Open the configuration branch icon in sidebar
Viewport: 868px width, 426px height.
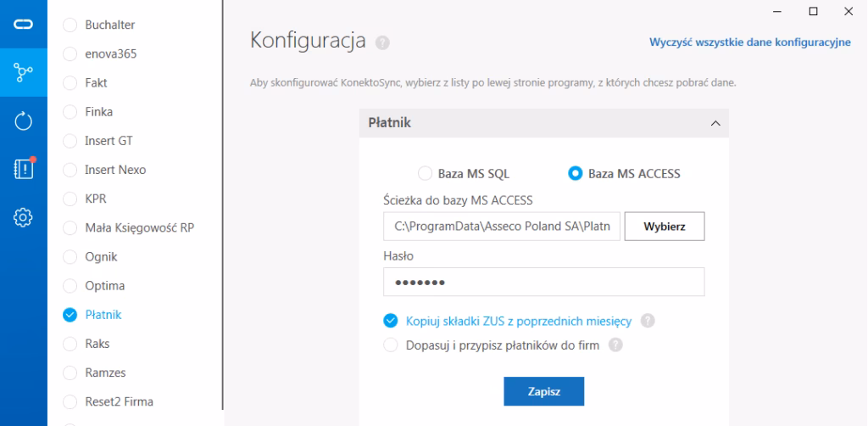[23, 71]
